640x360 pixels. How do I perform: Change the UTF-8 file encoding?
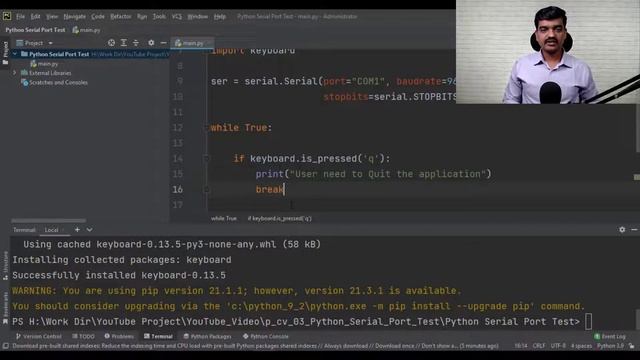pyautogui.click(x=558, y=346)
